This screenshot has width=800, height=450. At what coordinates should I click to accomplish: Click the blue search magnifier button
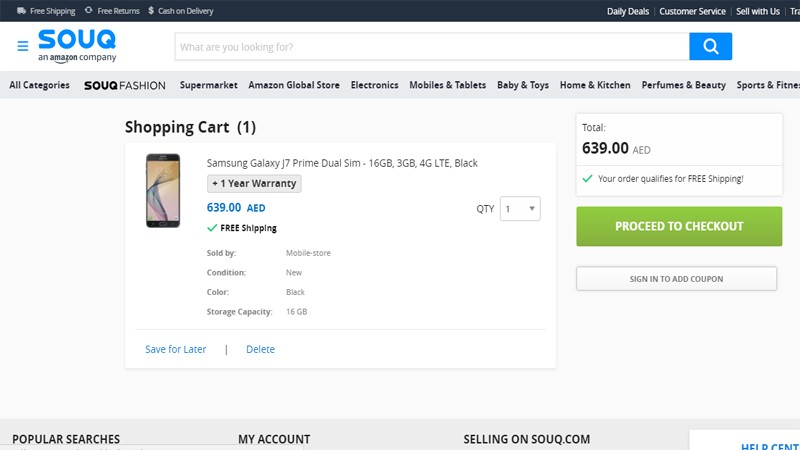[x=710, y=47]
